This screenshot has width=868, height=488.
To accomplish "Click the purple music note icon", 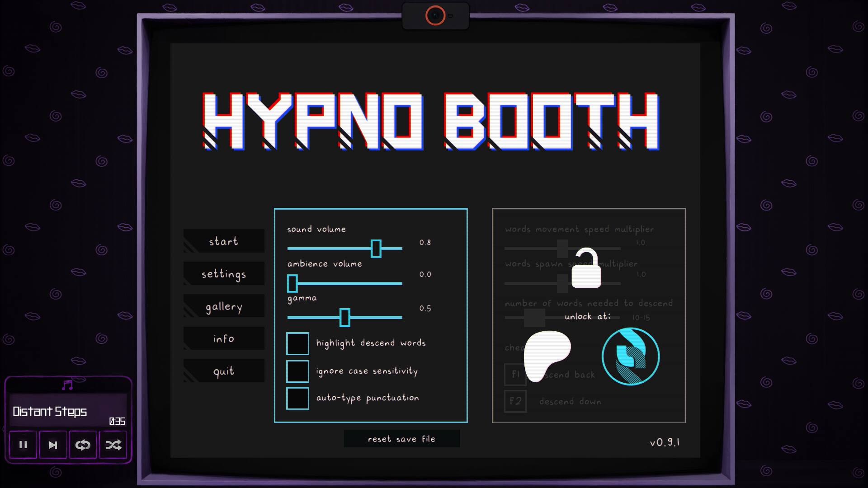I will pos(67,385).
